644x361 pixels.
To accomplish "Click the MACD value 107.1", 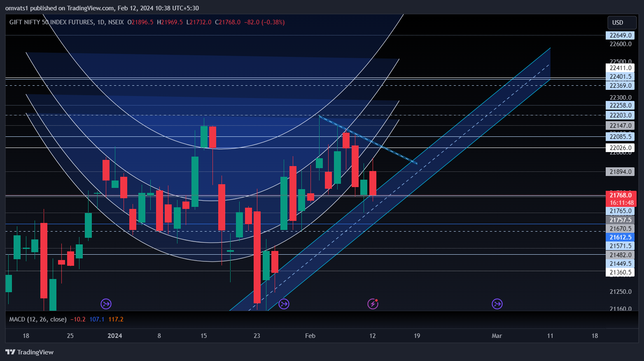I will pos(97,319).
